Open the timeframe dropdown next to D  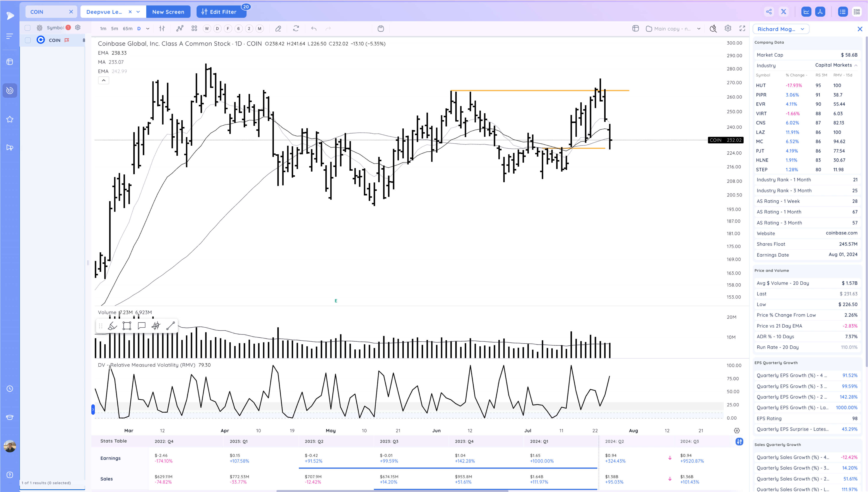pos(148,28)
